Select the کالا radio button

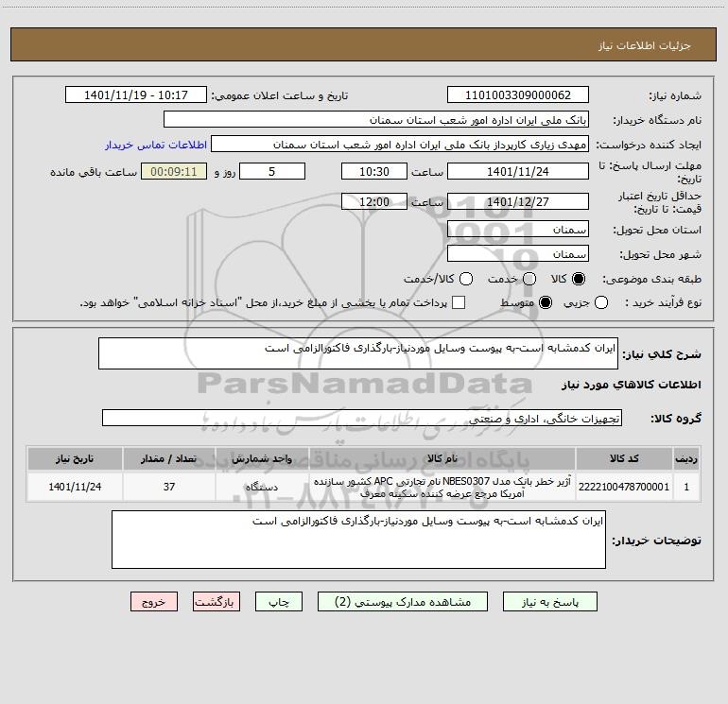[x=579, y=279]
